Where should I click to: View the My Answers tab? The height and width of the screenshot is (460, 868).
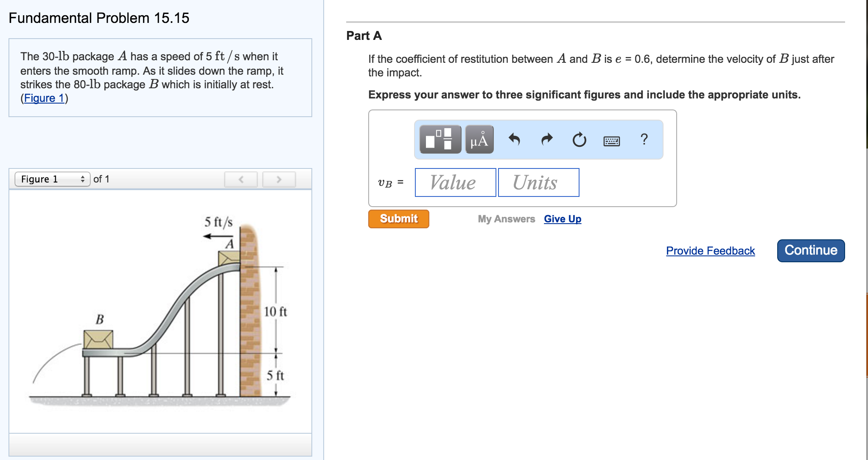pos(506,219)
